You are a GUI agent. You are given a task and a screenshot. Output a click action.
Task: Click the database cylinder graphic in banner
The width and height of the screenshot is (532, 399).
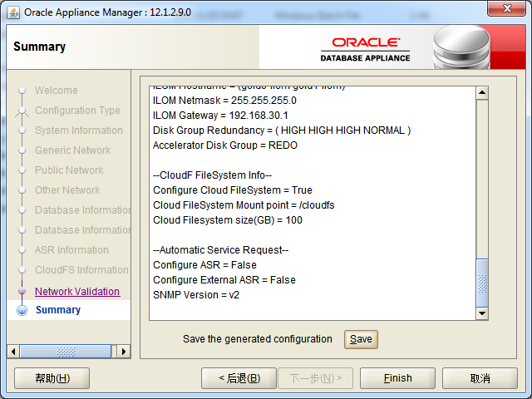point(461,47)
